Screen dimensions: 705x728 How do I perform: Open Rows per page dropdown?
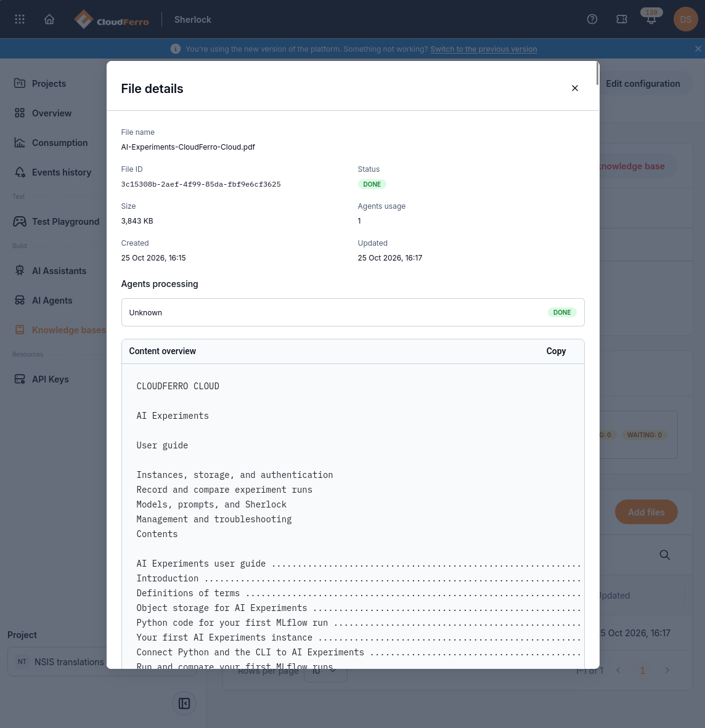click(325, 671)
